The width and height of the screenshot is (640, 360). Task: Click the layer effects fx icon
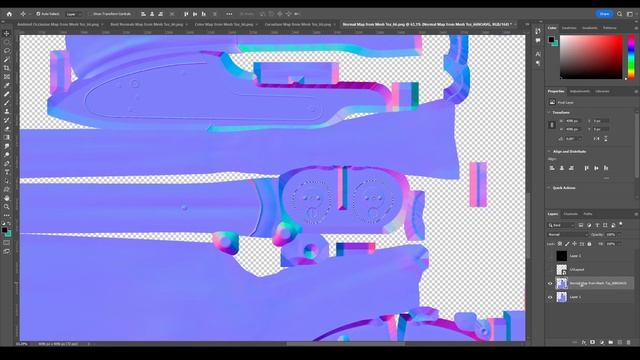click(x=584, y=342)
